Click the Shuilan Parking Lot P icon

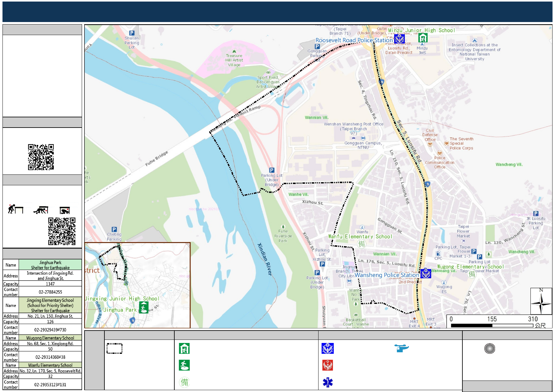(x=132, y=33)
